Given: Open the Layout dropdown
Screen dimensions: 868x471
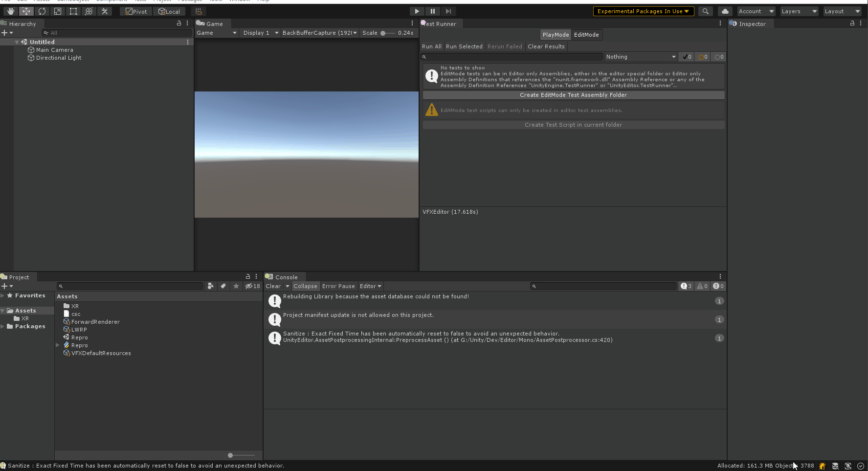Looking at the screenshot, I should click(842, 11).
